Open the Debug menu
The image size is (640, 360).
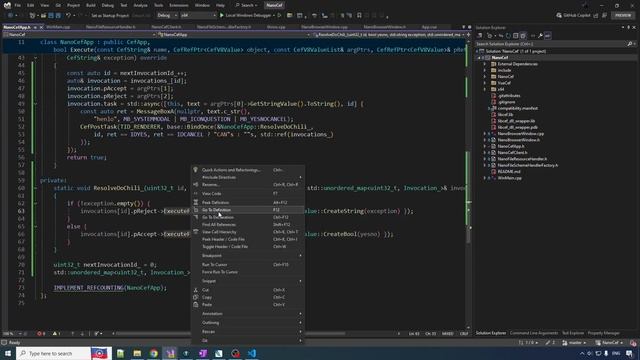[108, 5]
